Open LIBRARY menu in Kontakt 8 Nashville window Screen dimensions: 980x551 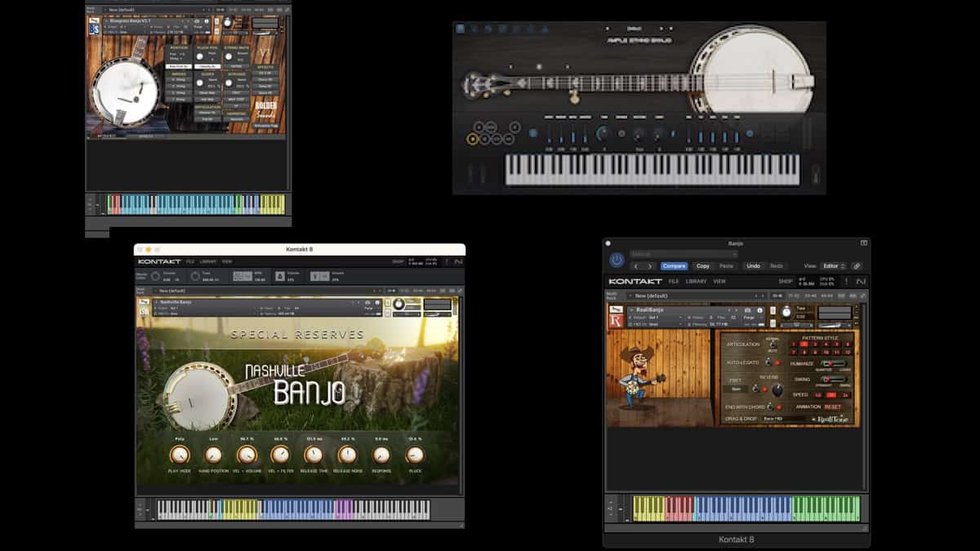point(208,261)
